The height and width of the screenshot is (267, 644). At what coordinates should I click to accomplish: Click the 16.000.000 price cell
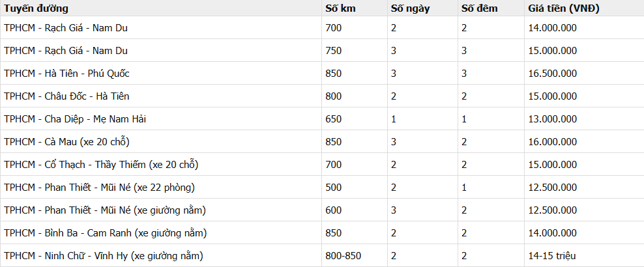coord(553,142)
